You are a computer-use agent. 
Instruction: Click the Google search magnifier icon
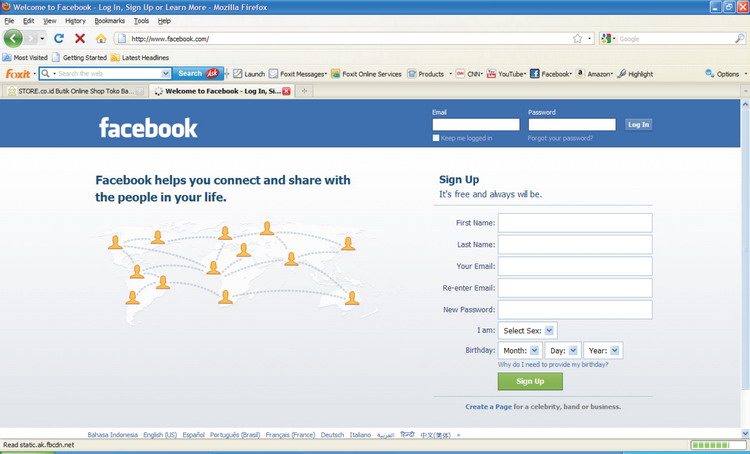[739, 39]
